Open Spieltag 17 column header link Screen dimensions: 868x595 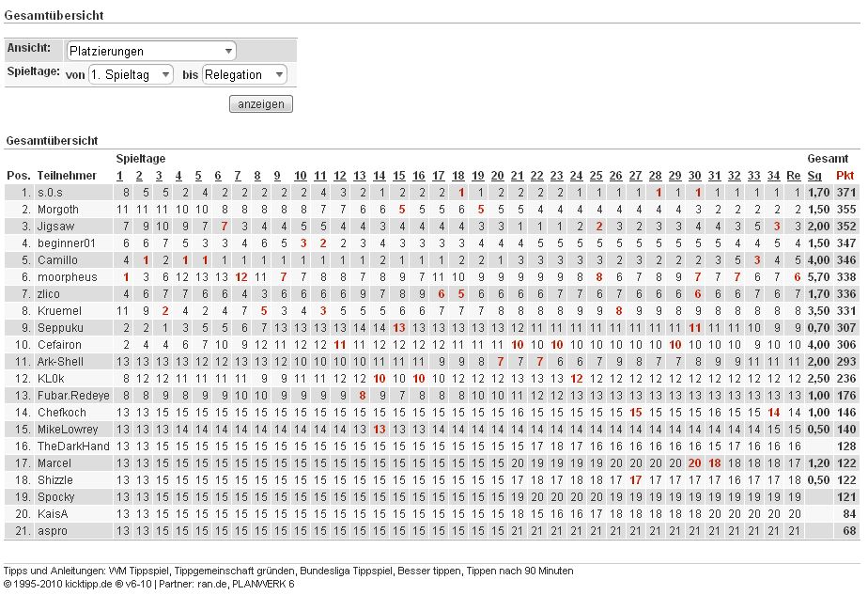[x=439, y=176]
